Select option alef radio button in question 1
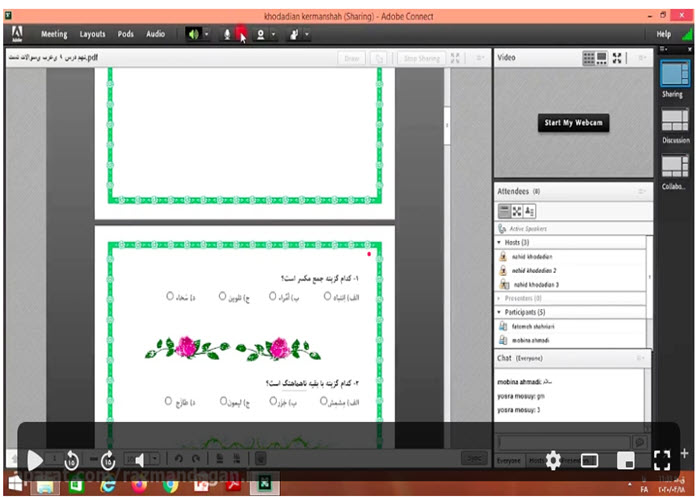Viewport: 696px width, 498px height. point(327,296)
